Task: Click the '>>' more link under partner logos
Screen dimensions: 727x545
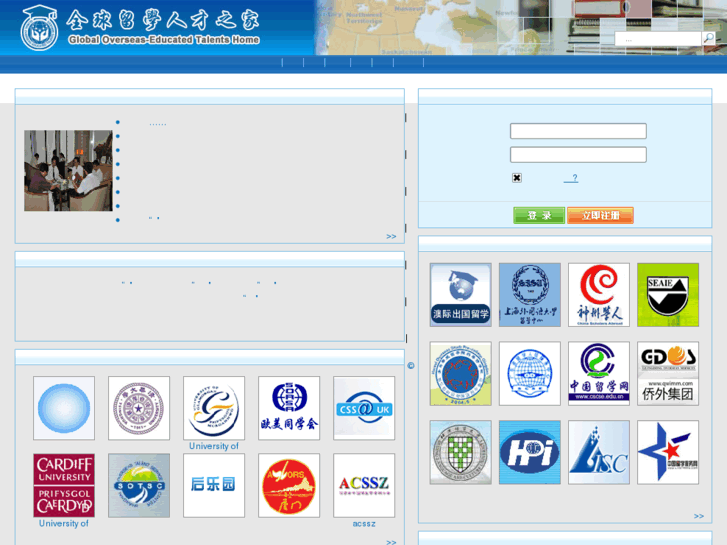Action: pyautogui.click(x=699, y=516)
